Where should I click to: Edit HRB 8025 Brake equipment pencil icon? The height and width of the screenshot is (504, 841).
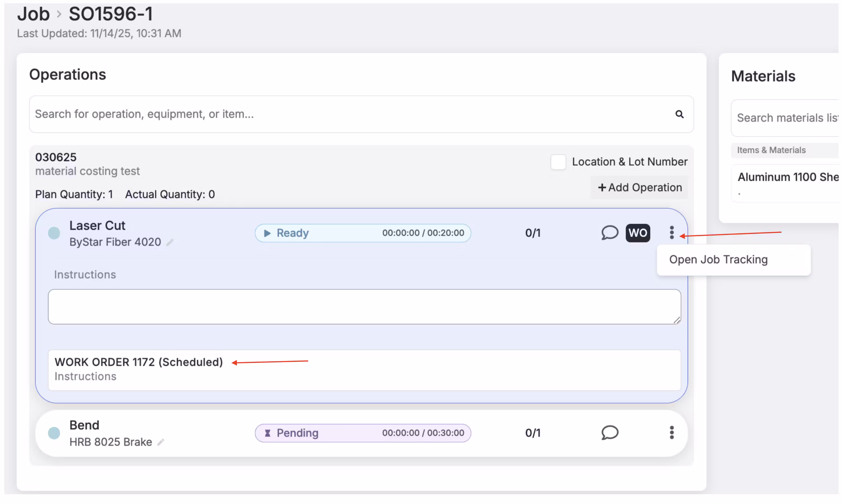click(x=161, y=442)
